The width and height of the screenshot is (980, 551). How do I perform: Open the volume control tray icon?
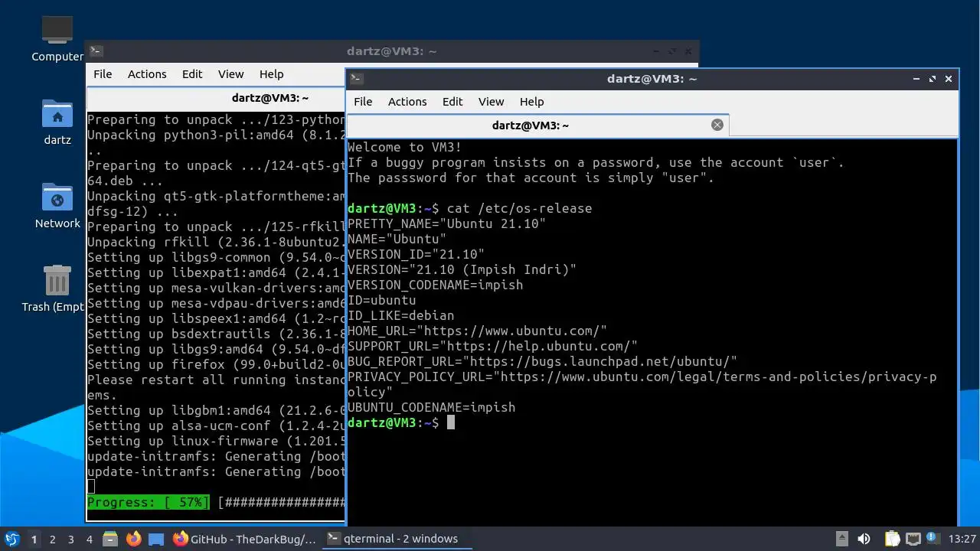(864, 539)
